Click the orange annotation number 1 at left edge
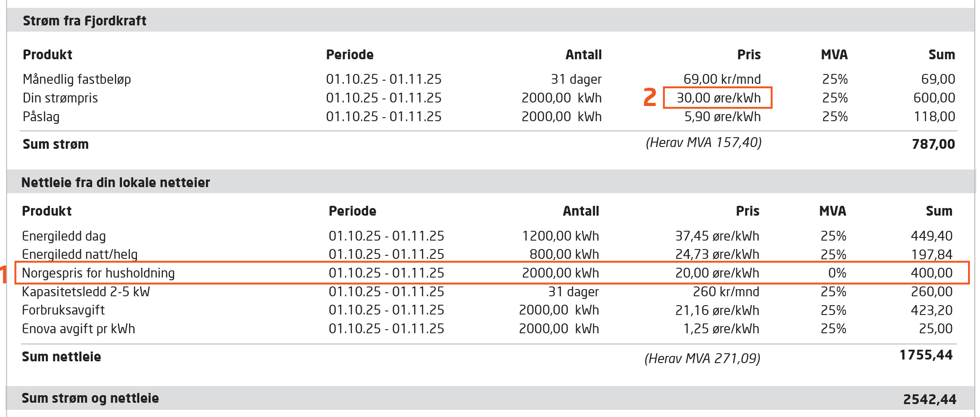Viewport: 980px width, 417px height. pyautogui.click(x=4, y=274)
